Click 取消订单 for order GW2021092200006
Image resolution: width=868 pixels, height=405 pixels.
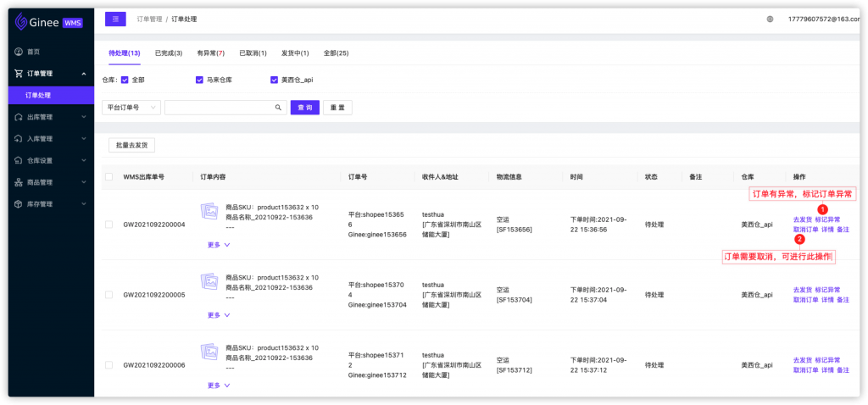click(805, 369)
